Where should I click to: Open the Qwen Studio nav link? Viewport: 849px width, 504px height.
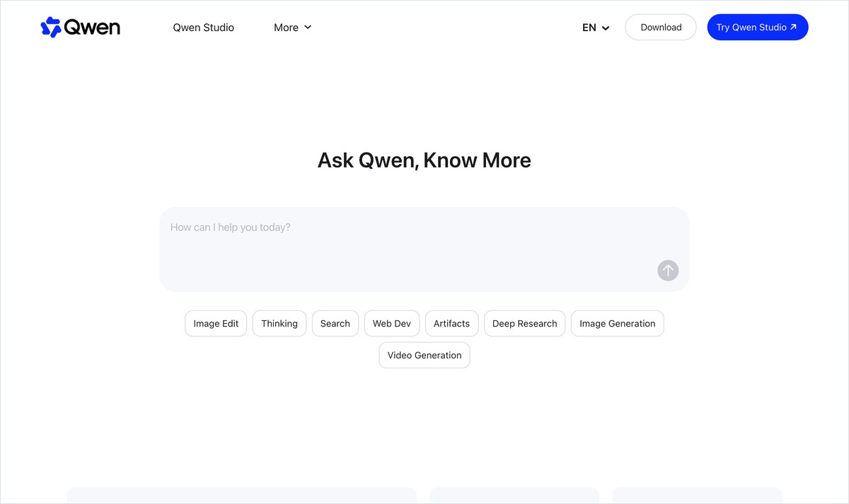204,28
